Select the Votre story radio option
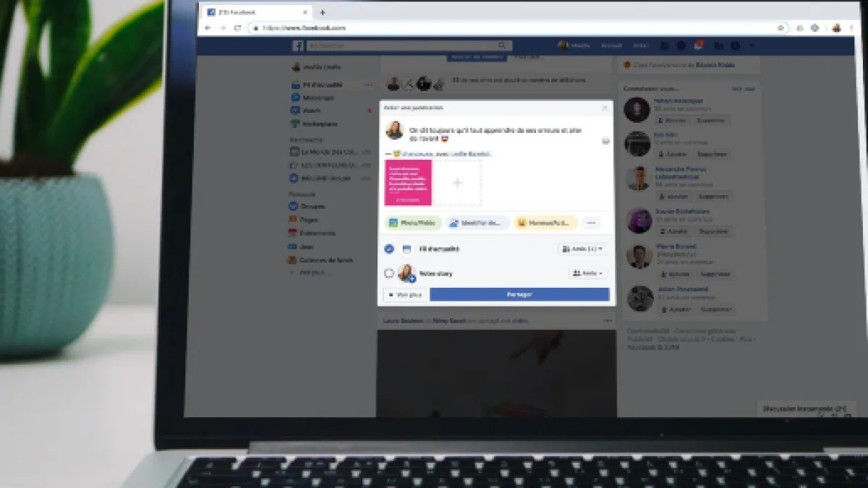 [x=389, y=273]
